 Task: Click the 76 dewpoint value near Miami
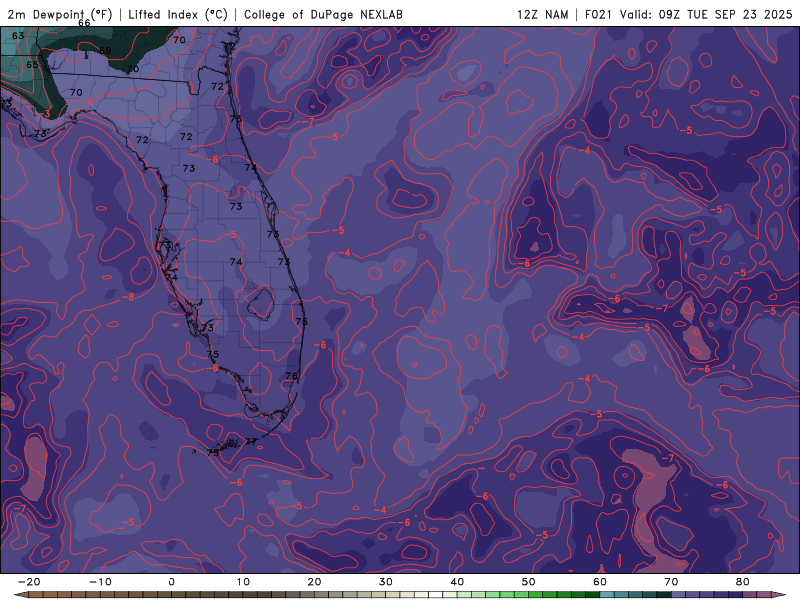tap(291, 376)
